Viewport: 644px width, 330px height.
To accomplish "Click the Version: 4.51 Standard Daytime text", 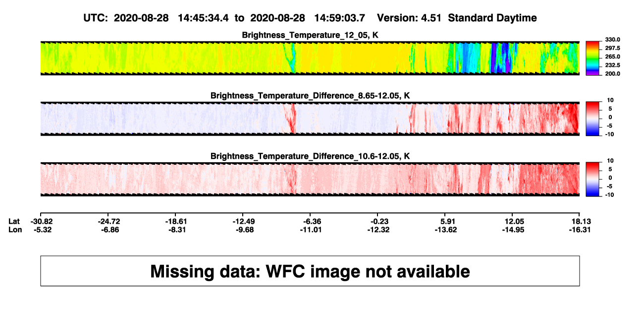I will point(457,18).
